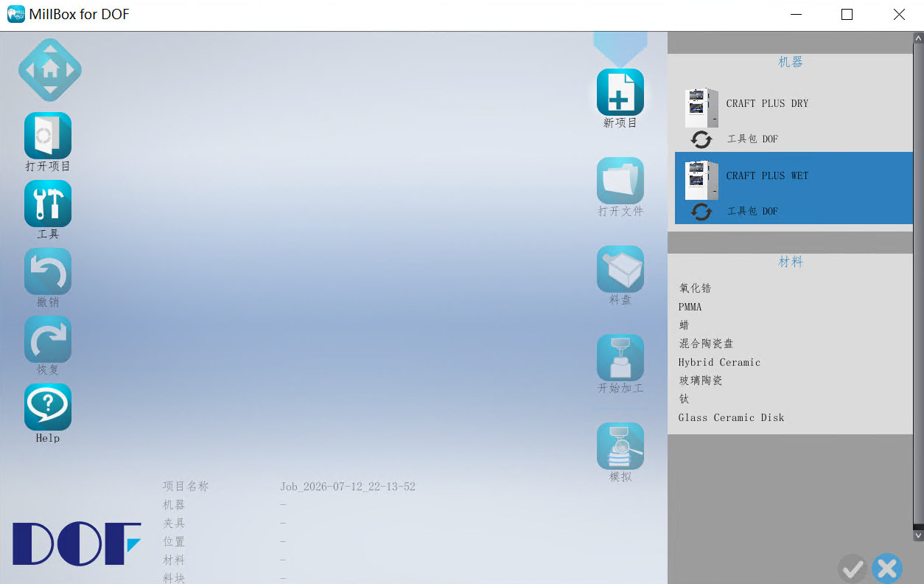924x584 pixels.
Task: Open the 工具 tools icon
Action: (48, 204)
